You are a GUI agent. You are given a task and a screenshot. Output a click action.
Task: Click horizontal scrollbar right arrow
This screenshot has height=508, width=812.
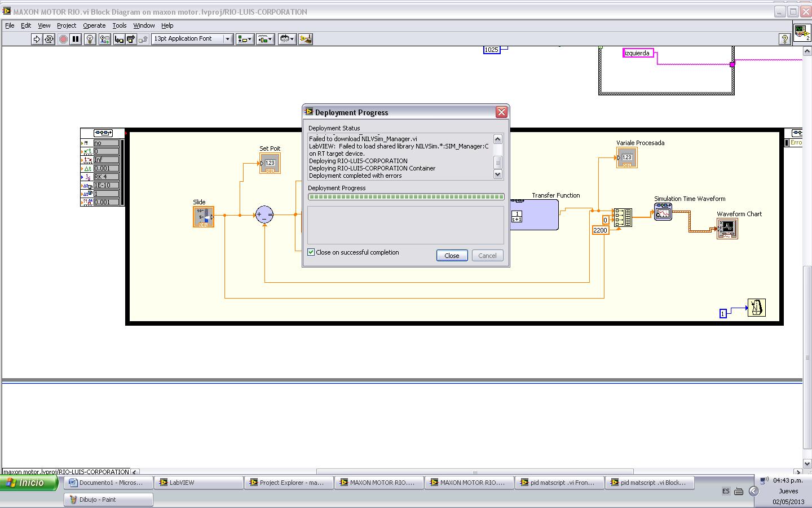click(798, 472)
